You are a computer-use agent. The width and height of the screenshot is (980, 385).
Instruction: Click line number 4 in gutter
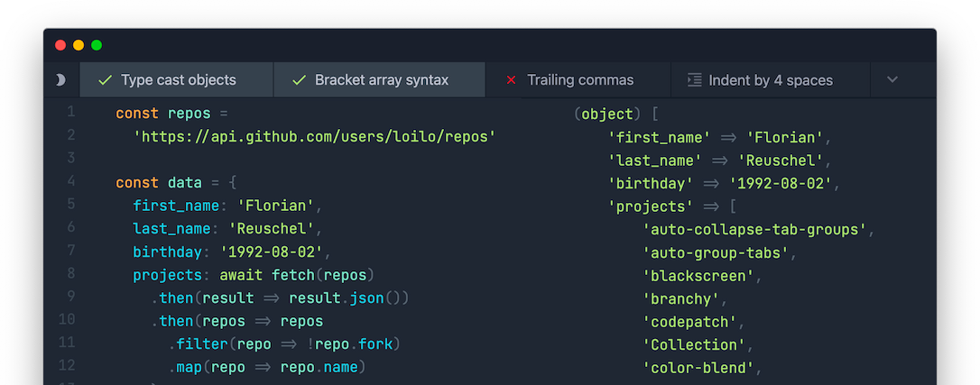point(70,181)
